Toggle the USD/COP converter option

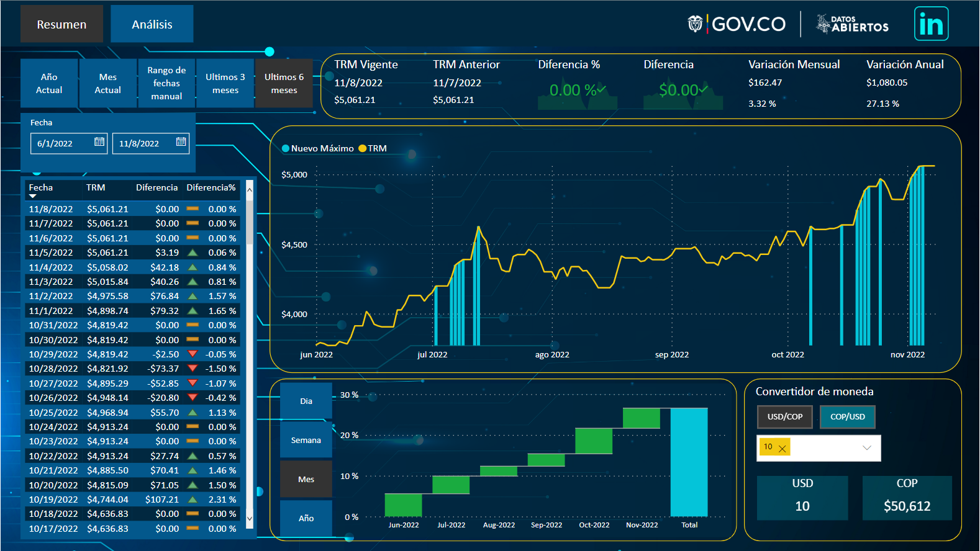[x=785, y=417]
